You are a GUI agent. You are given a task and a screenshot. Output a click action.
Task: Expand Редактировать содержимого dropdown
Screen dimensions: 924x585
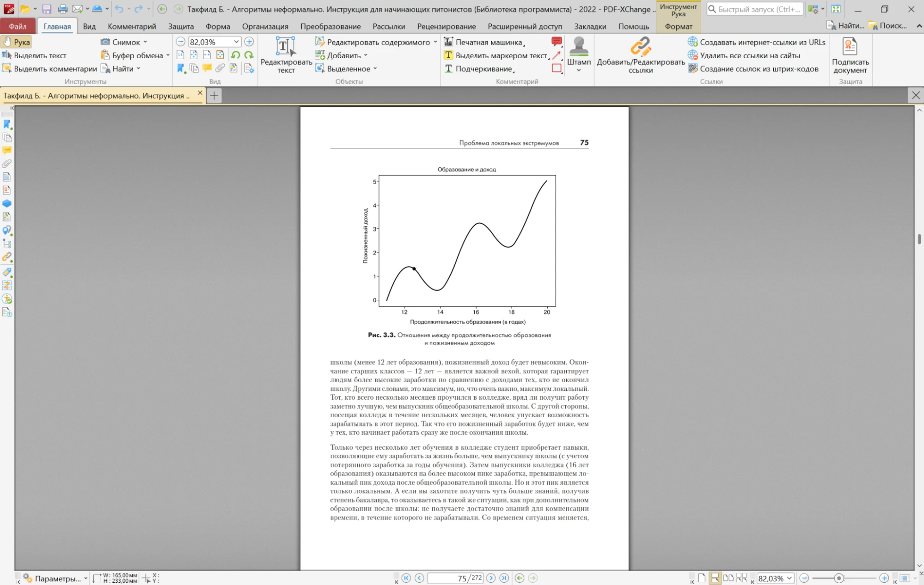(435, 42)
